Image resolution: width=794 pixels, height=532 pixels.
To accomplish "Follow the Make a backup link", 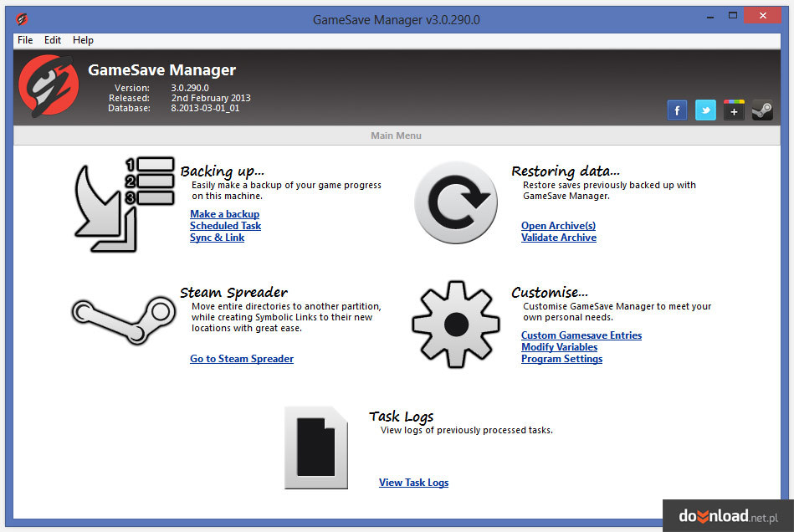I will click(225, 214).
